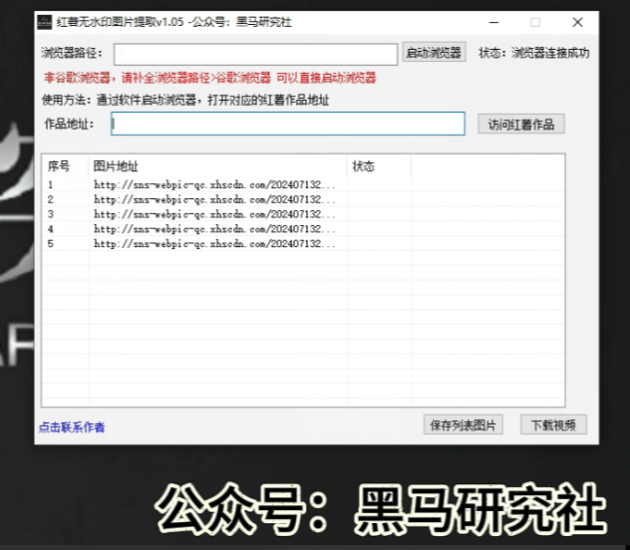Open the 点击联系作者 link
This screenshot has height=550, width=630.
tap(72, 427)
